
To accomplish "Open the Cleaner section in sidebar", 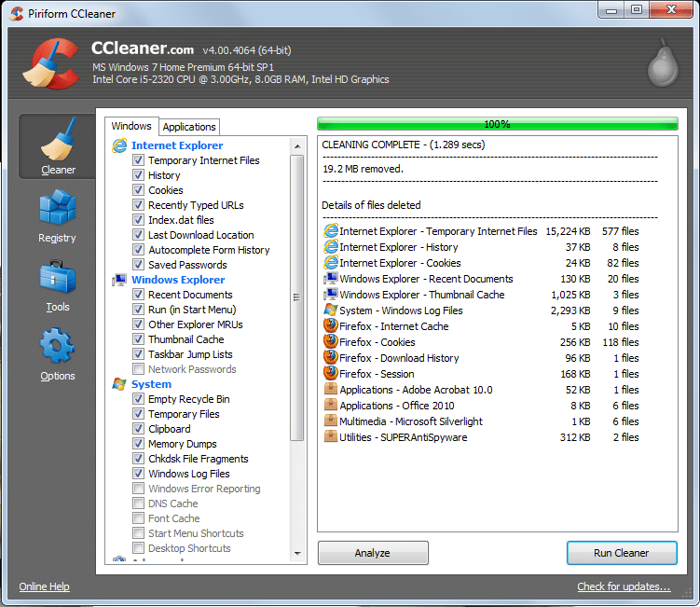I will [x=58, y=146].
